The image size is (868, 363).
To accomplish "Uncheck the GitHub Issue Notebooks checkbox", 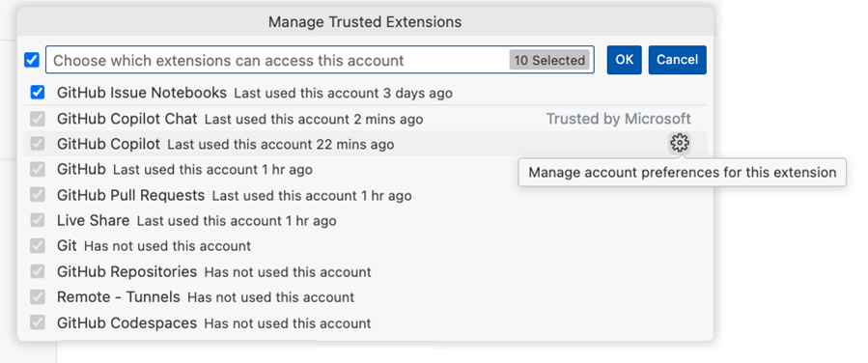I will [x=37, y=93].
